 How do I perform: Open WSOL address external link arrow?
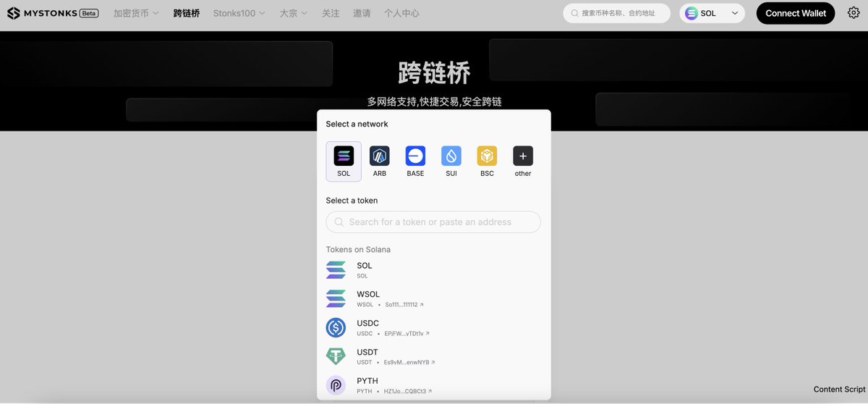point(422,305)
